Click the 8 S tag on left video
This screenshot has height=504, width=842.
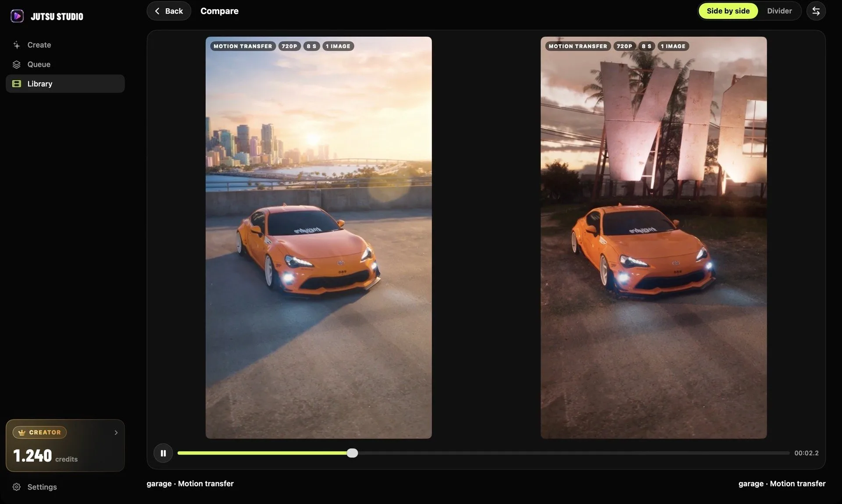[311, 46]
